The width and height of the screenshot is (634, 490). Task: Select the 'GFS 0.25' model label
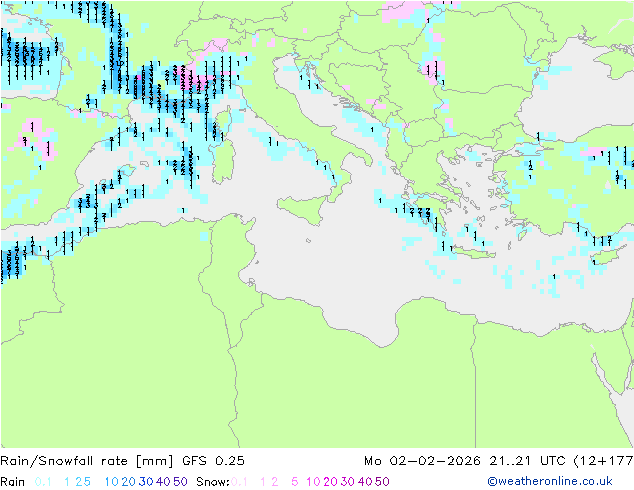click(x=213, y=461)
